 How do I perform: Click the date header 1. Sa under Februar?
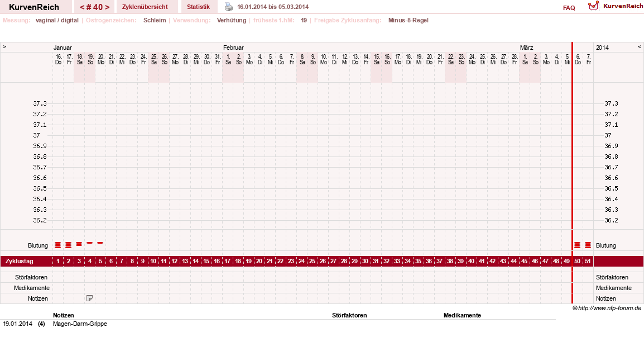point(228,59)
